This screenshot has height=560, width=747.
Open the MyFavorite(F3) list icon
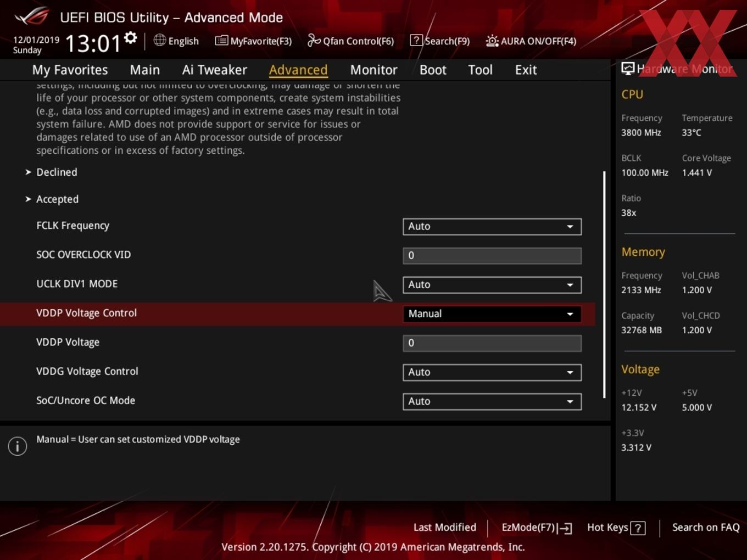(x=221, y=41)
